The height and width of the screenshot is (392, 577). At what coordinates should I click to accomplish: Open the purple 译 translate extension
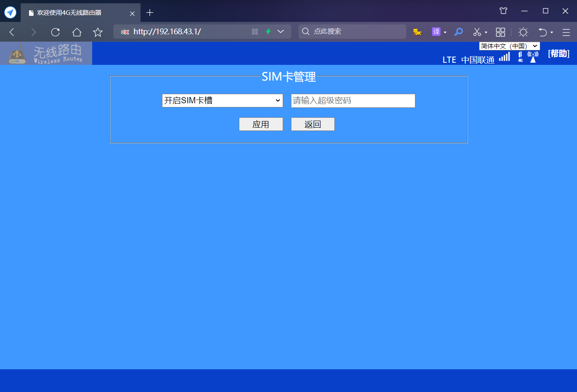click(436, 32)
